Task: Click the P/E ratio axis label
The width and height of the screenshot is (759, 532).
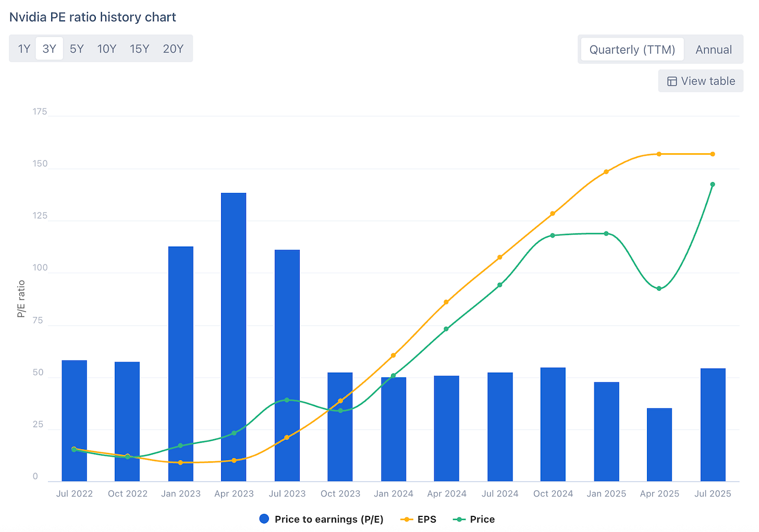Action: pos(21,299)
